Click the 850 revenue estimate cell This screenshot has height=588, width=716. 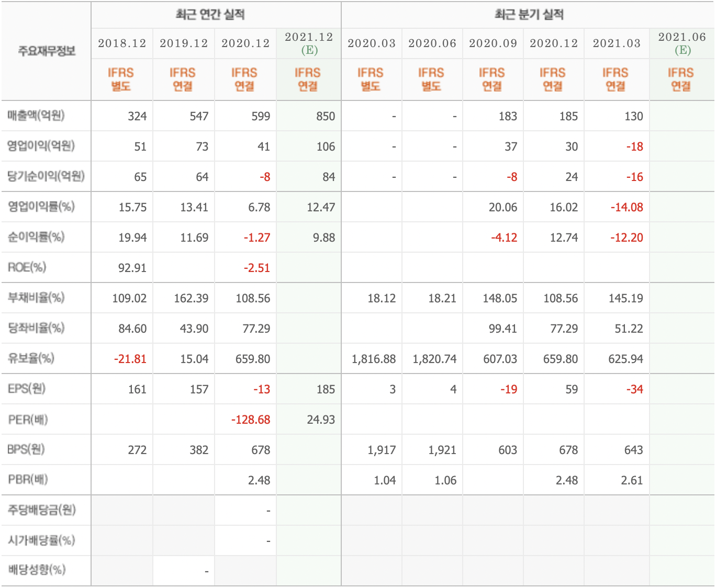[x=327, y=116]
